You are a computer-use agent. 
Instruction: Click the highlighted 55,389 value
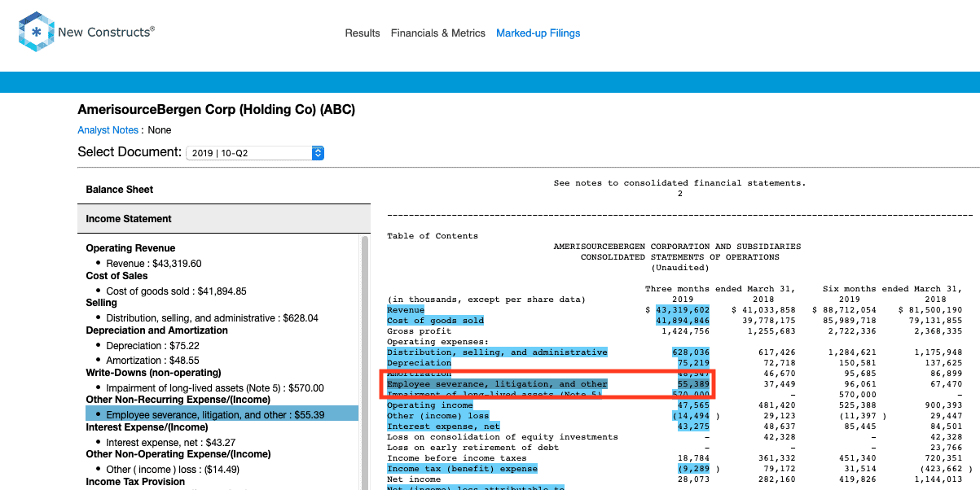coord(694,384)
